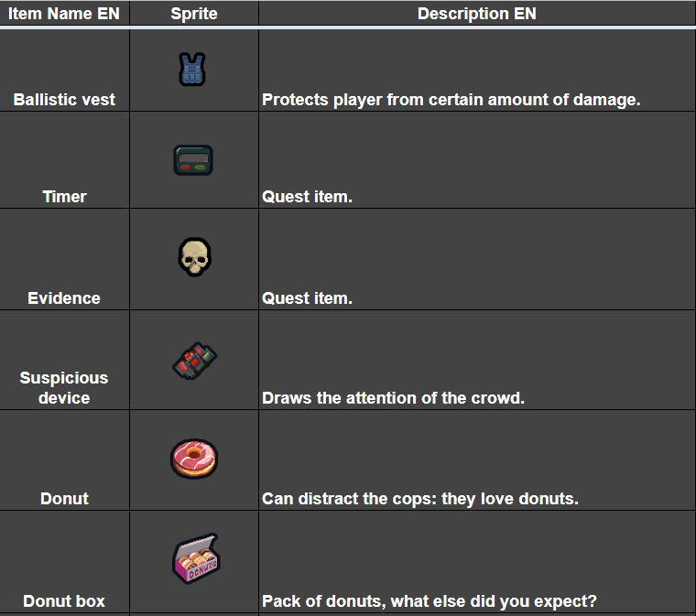Select the Donut box name cell
The image size is (696, 616).
click(x=64, y=601)
